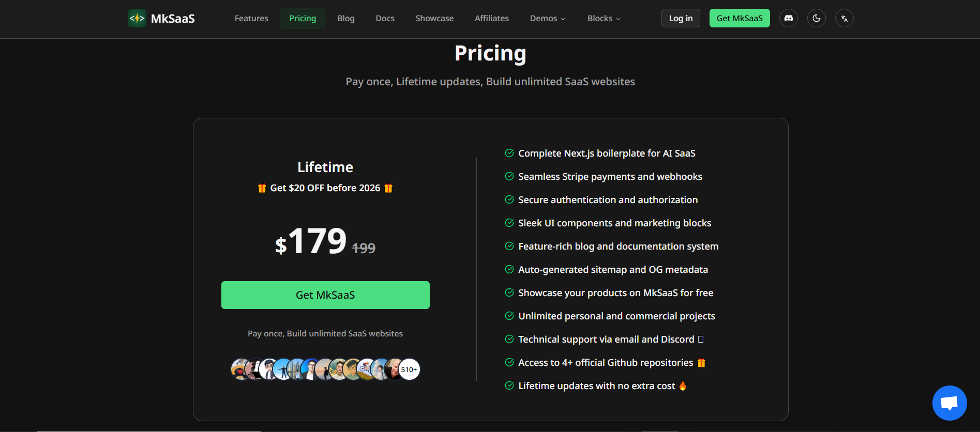
Task: Click the gift emoji in the discount line
Action: pyautogui.click(x=262, y=188)
